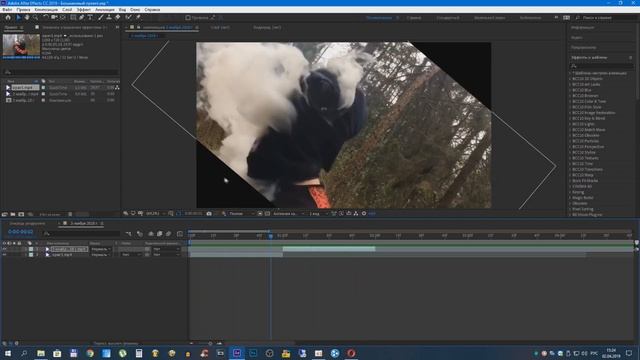Select the Pen tool
Viewport: 640px width, 360px height.
click(82, 18)
